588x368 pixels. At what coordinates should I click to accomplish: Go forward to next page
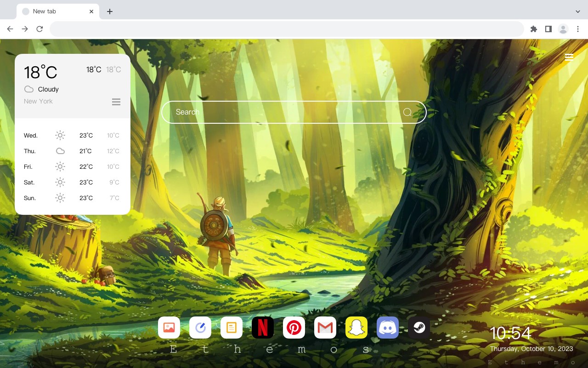pos(25,29)
